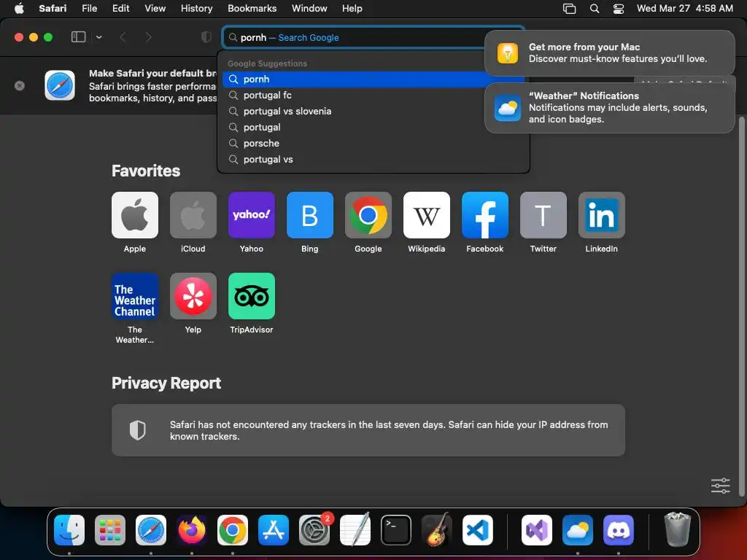The image size is (747, 560).
Task: Click the Safari compass icon in the banner
Action: coord(60,86)
